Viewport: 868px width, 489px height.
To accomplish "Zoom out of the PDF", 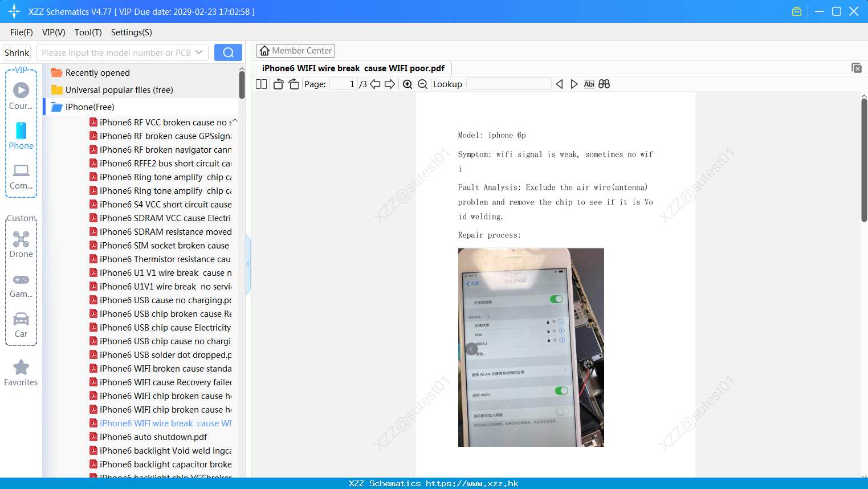I will point(422,84).
